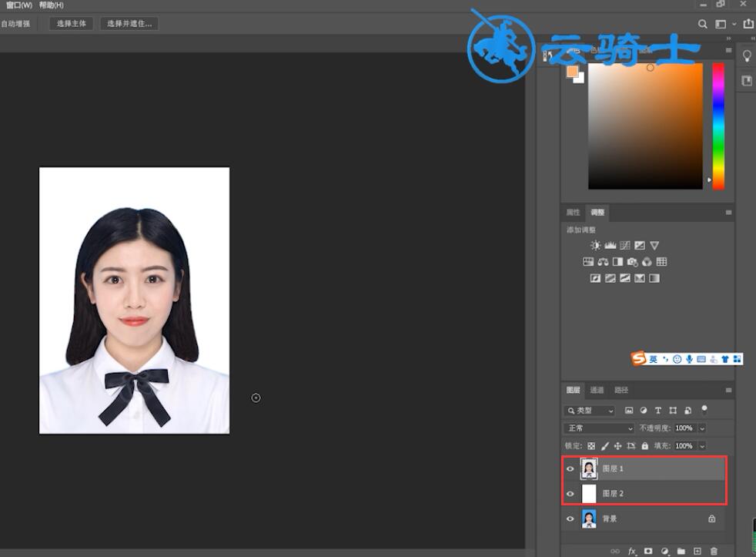Switch to the 属性 tab
The width and height of the screenshot is (756, 557).
point(574,213)
